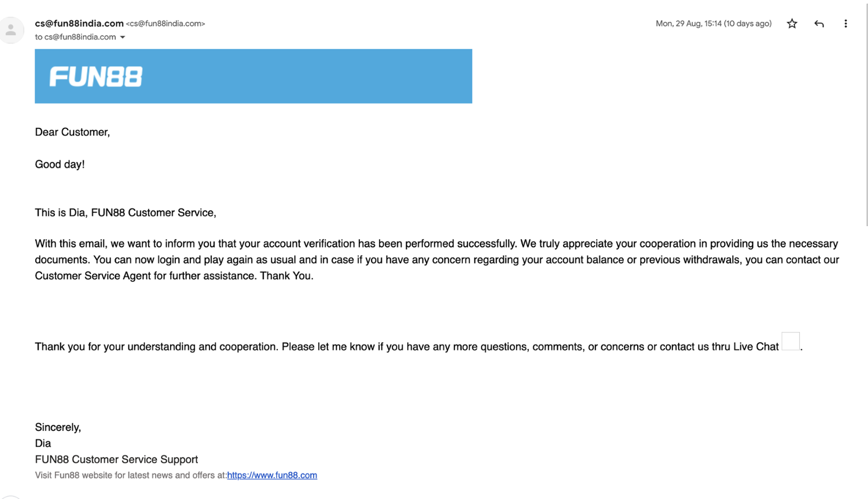Image resolution: width=868 pixels, height=499 pixels.
Task: Star this email from cs@fun88india.com
Action: (792, 24)
